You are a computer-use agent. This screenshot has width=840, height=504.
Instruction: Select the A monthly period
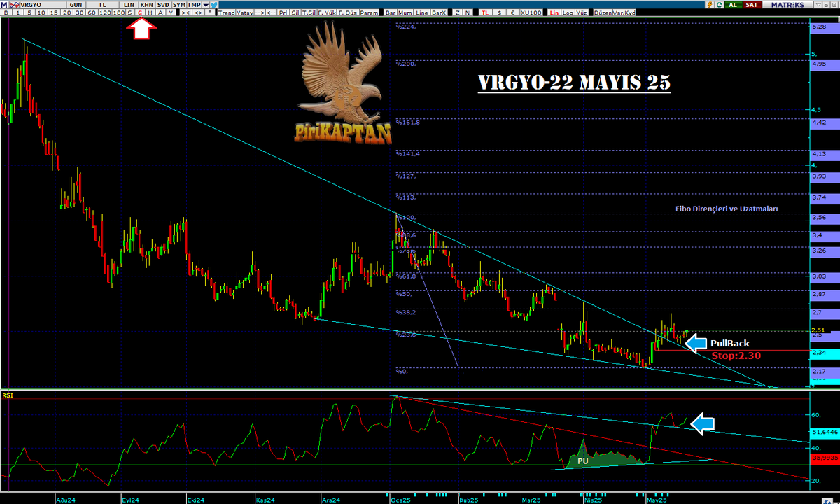coord(160,13)
